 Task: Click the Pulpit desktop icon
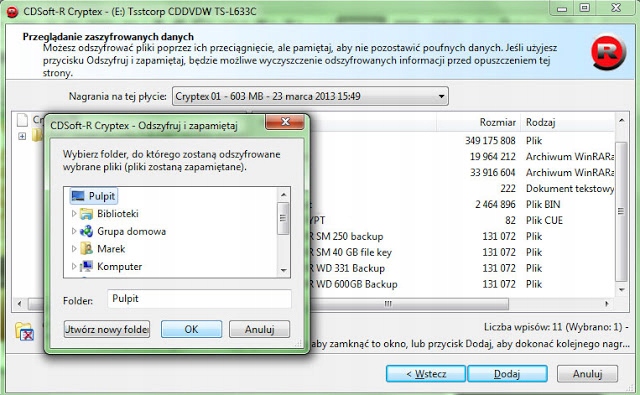coord(78,196)
